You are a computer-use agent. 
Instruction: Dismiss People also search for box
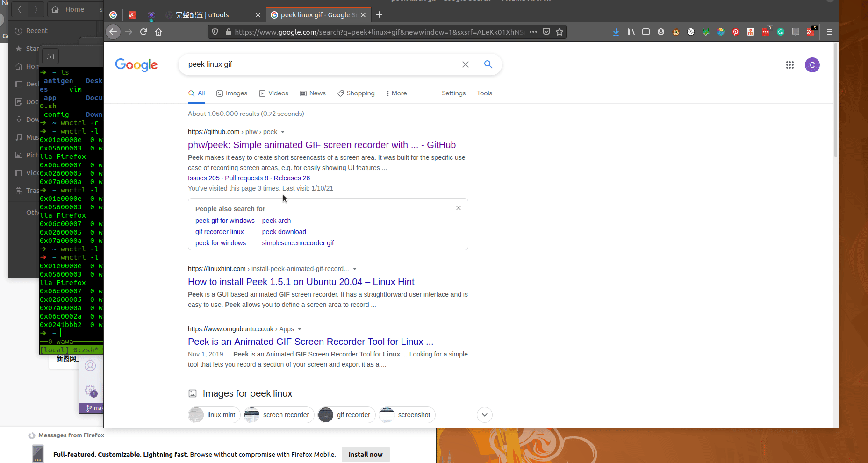459,208
